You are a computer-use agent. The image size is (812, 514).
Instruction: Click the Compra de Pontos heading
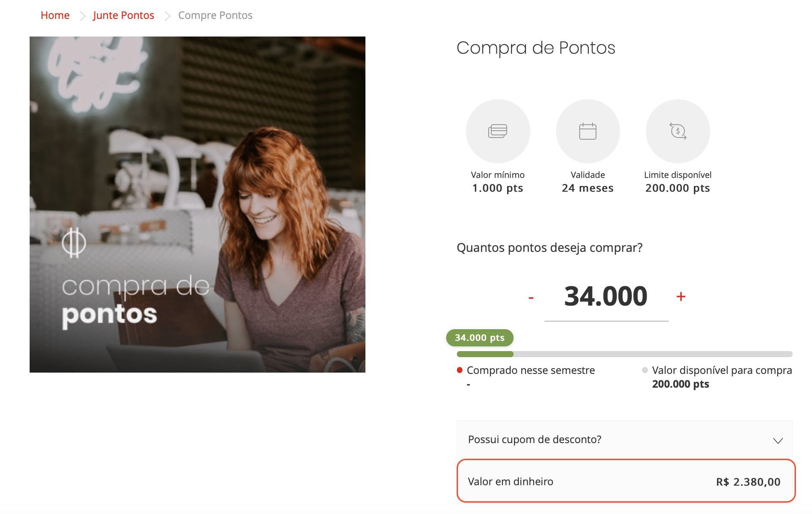pyautogui.click(x=536, y=48)
